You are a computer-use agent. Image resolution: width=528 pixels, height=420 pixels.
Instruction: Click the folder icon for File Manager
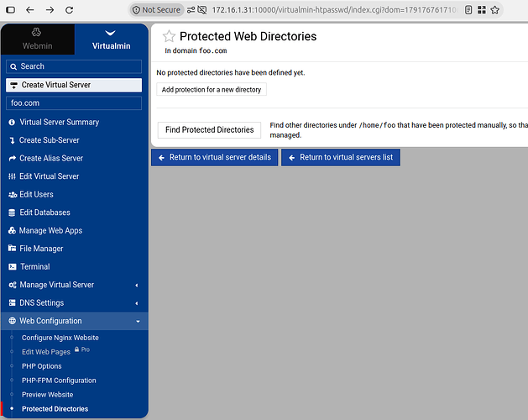tap(12, 249)
